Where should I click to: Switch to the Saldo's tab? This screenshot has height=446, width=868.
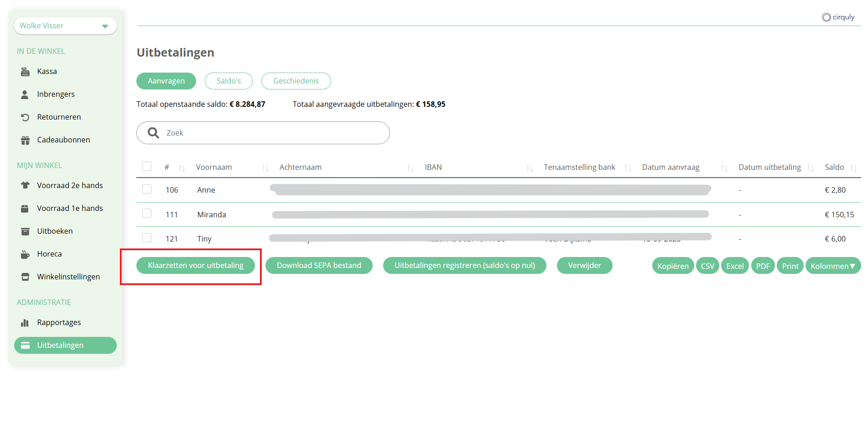coord(229,81)
